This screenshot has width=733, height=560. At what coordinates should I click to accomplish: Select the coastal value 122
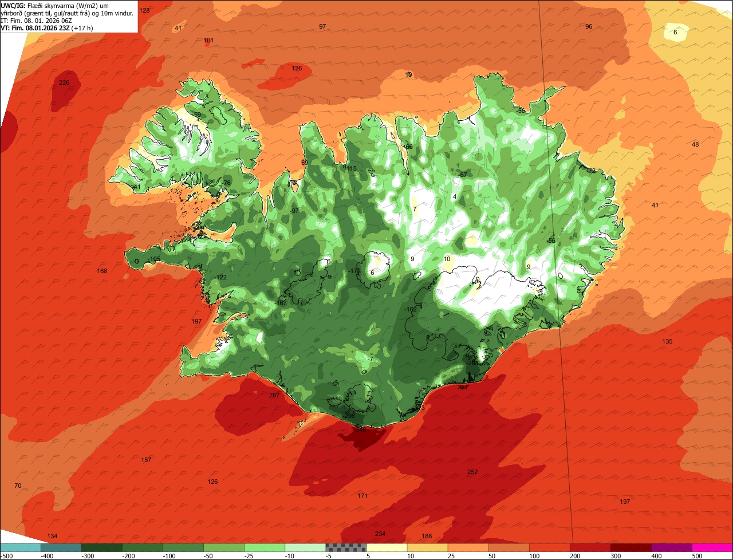pos(222,277)
